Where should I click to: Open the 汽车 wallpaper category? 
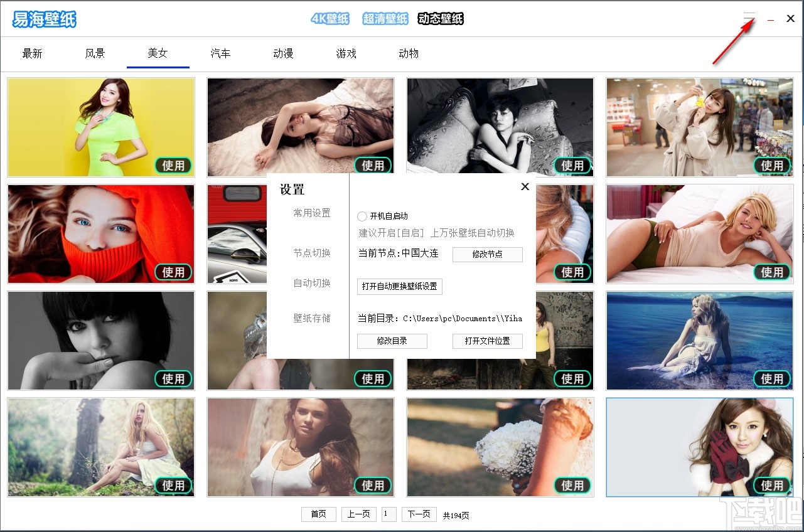coord(220,53)
